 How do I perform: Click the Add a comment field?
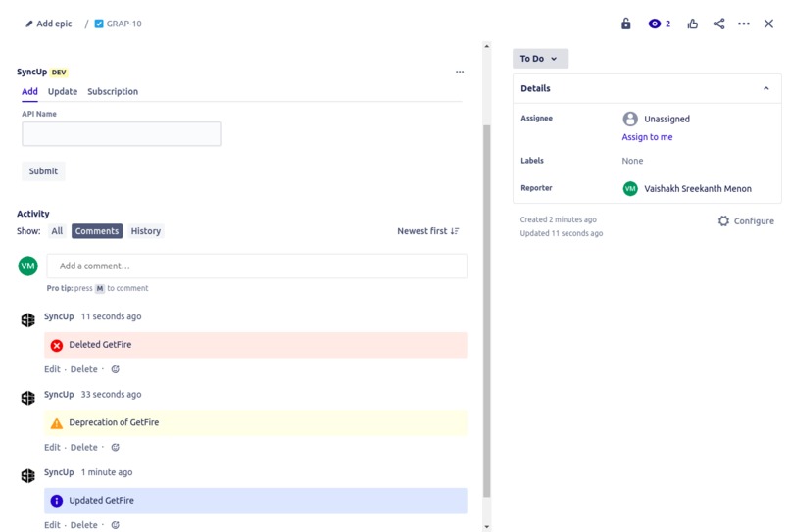pyautogui.click(x=257, y=266)
